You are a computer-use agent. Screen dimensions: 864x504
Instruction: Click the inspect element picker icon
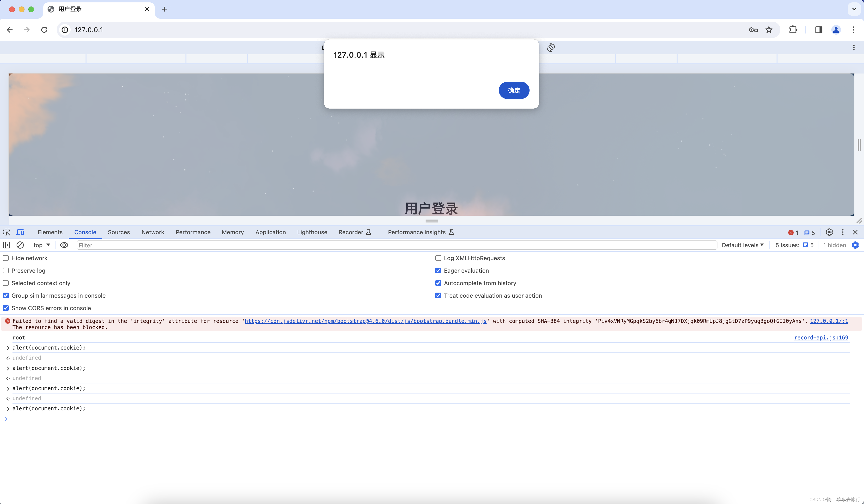point(6,232)
